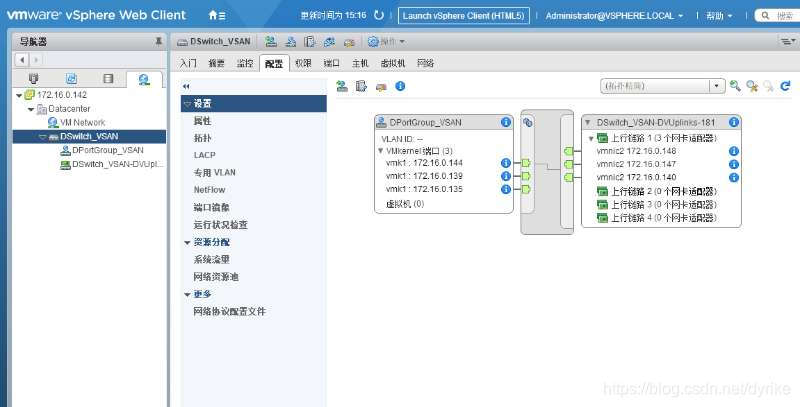Open panel options menu icon top right
This screenshot has height=407, width=800.
point(788,41)
